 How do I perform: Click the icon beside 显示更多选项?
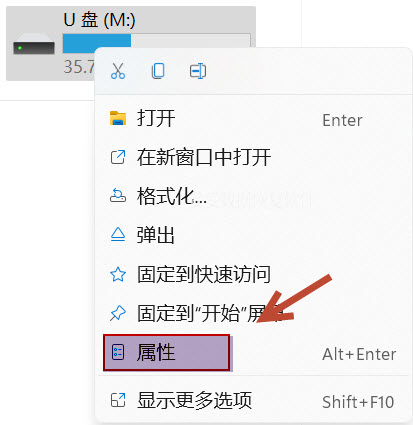tap(118, 400)
